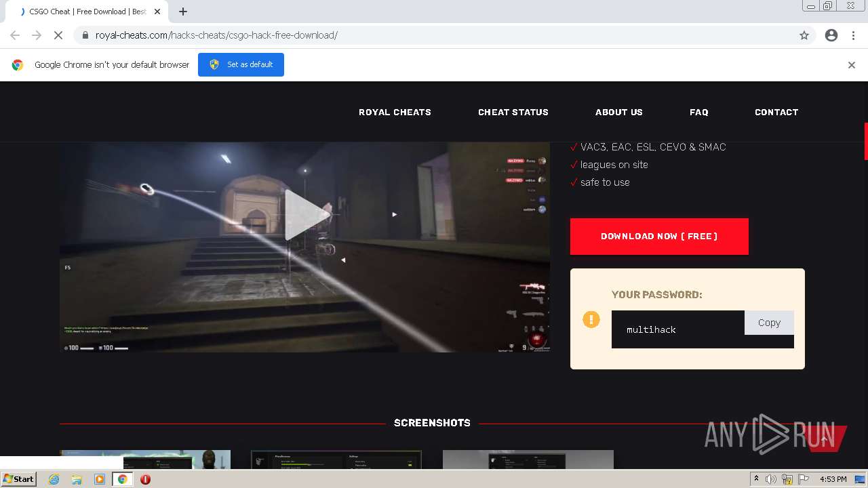The width and height of the screenshot is (868, 488).
Task: Open second screenshot thumbnail
Action: [336, 460]
